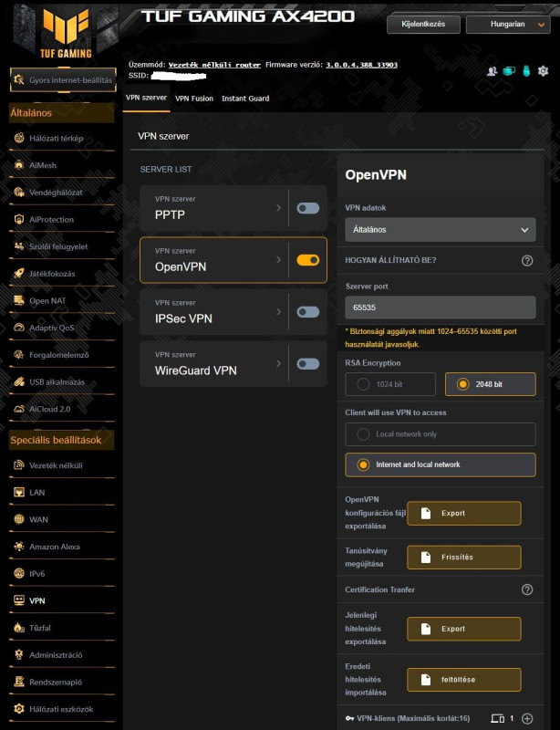Open Játékfokozás rocket icon
Image resolution: width=560 pixels, height=730 pixels.
pos(18,273)
